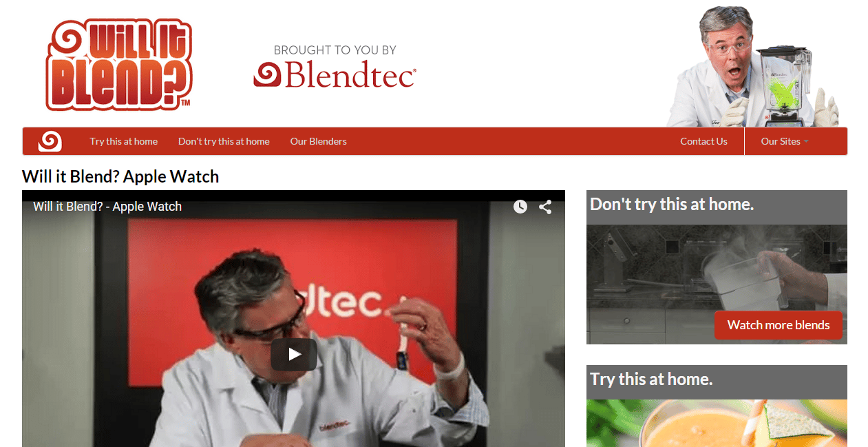
Task: Open the Don't try this at home panel image
Action: (717, 284)
